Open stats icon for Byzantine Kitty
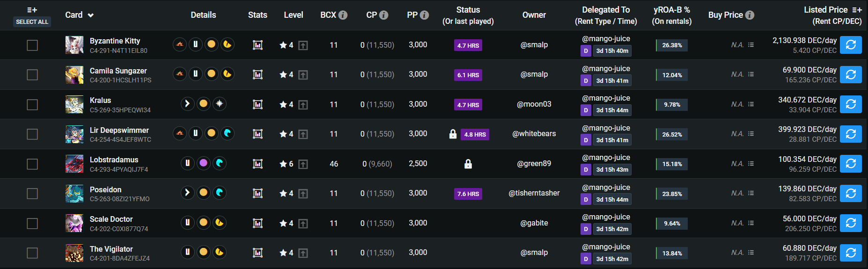868x269 pixels. pyautogui.click(x=257, y=45)
